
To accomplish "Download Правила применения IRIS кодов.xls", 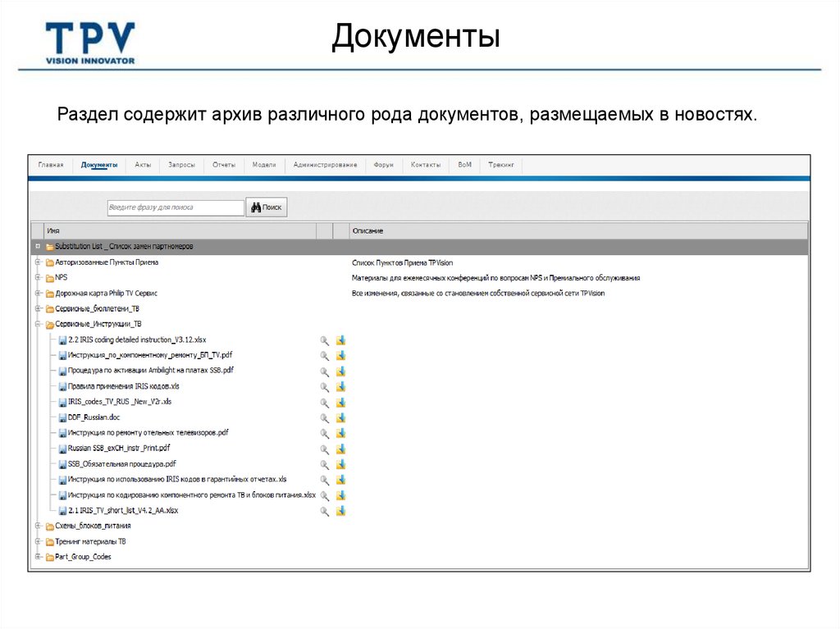I will (340, 386).
